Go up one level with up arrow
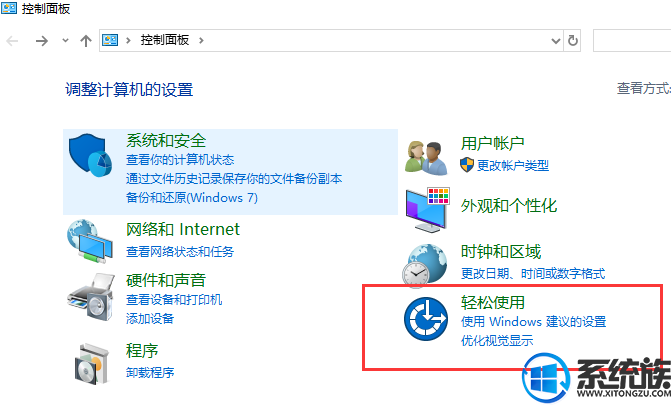The height and width of the screenshot is (406, 671). click(86, 41)
